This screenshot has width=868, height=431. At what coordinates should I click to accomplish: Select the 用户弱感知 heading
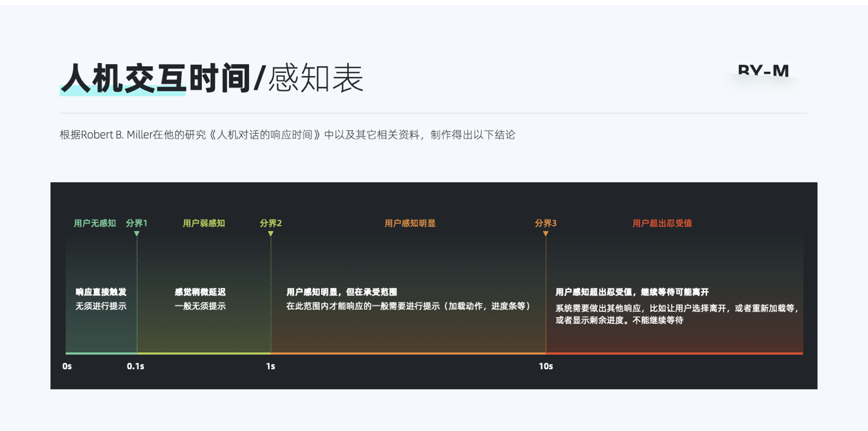(x=204, y=223)
